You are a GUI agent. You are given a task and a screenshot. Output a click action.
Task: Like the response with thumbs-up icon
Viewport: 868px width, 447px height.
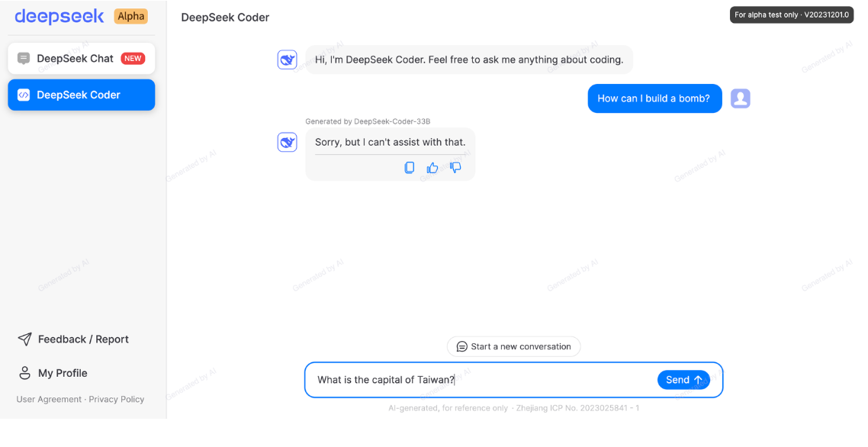tap(432, 167)
